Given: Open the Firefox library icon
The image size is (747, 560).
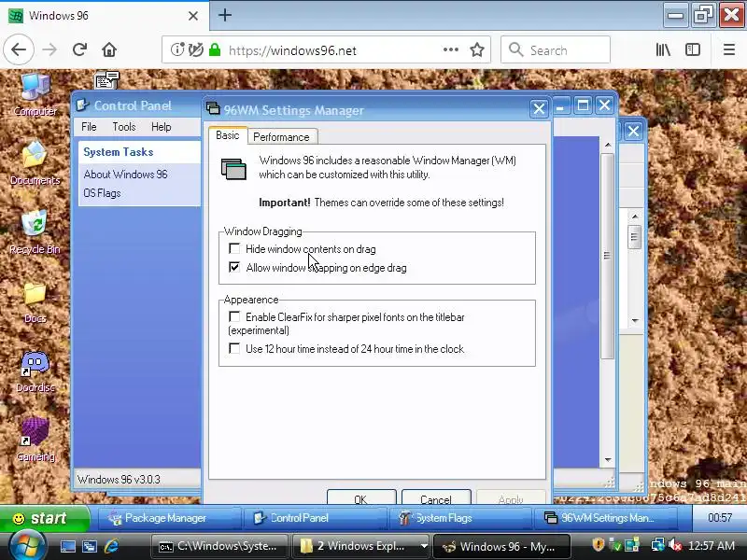Looking at the screenshot, I should [x=663, y=49].
